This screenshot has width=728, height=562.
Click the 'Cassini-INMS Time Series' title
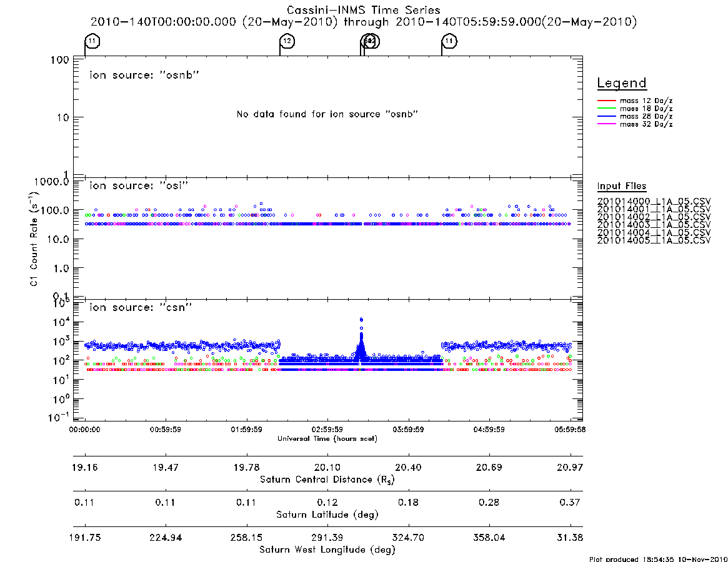(364, 10)
